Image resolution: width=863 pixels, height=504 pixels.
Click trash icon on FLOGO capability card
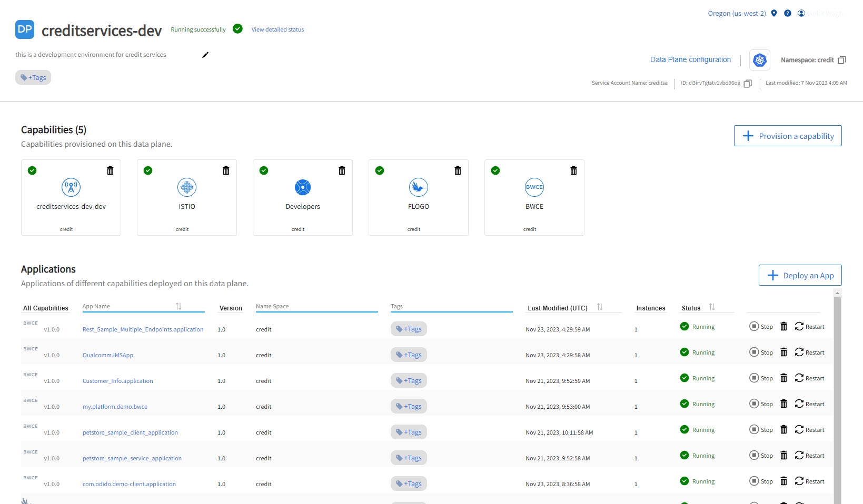(x=458, y=170)
